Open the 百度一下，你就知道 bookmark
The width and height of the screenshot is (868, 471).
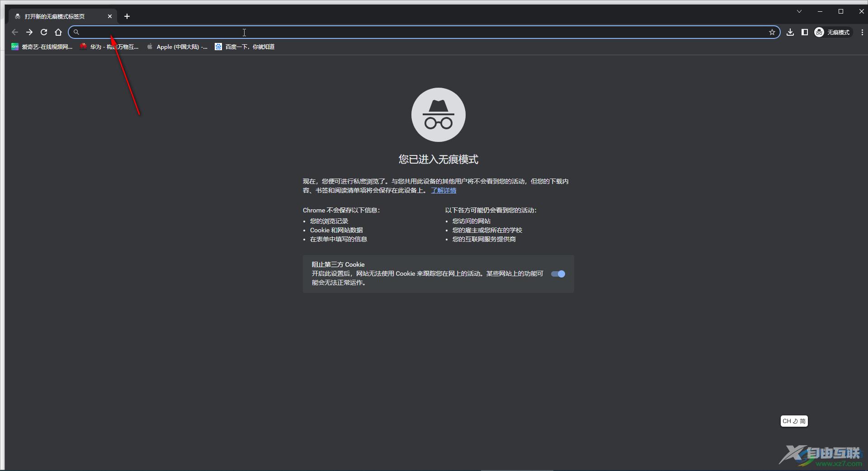[245, 47]
